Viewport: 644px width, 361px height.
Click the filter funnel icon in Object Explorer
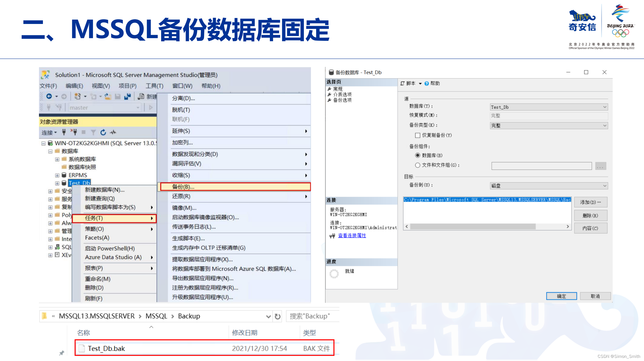pos(93,132)
